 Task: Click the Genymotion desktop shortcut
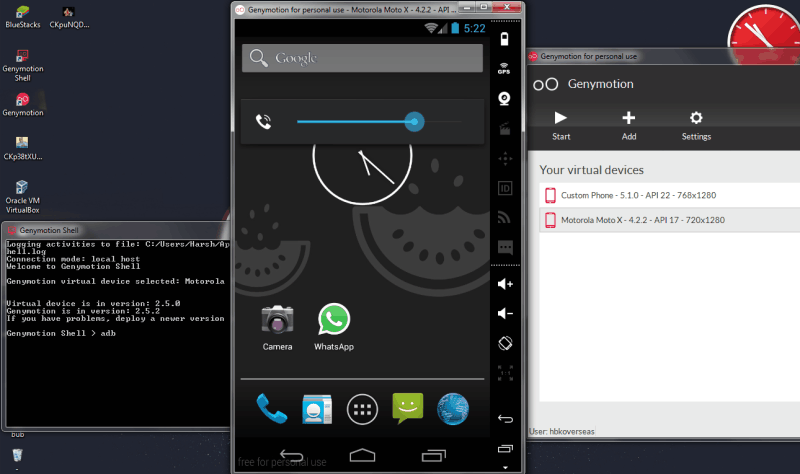point(22,105)
